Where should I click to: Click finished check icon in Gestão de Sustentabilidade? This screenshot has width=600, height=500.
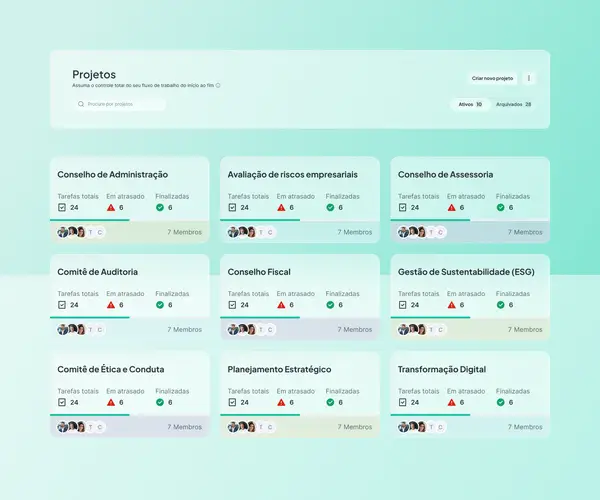tap(501, 305)
